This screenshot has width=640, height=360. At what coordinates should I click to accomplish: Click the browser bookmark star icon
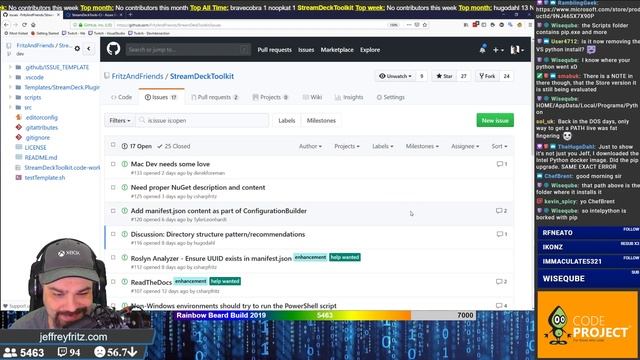[x=425, y=25]
